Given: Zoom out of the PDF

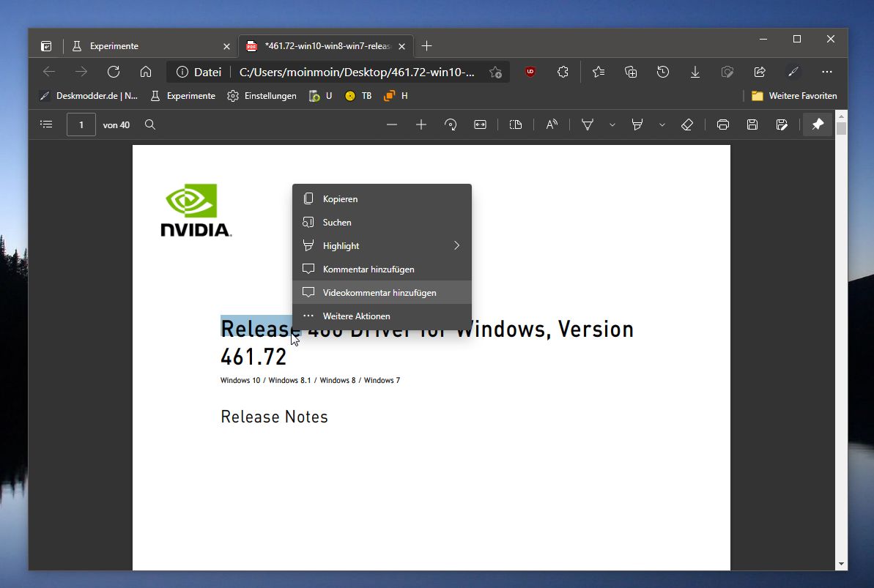Looking at the screenshot, I should 392,124.
